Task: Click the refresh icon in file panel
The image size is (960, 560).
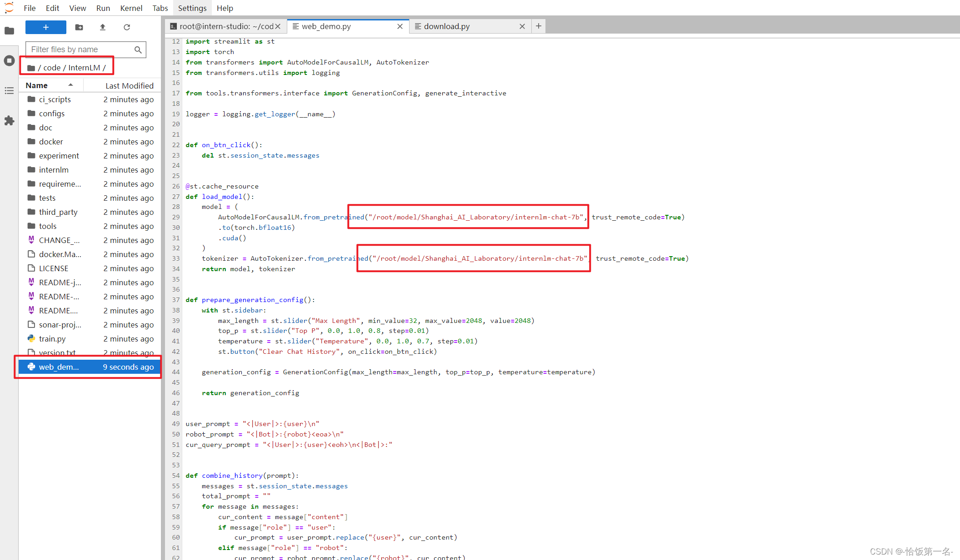Action: pos(127,27)
